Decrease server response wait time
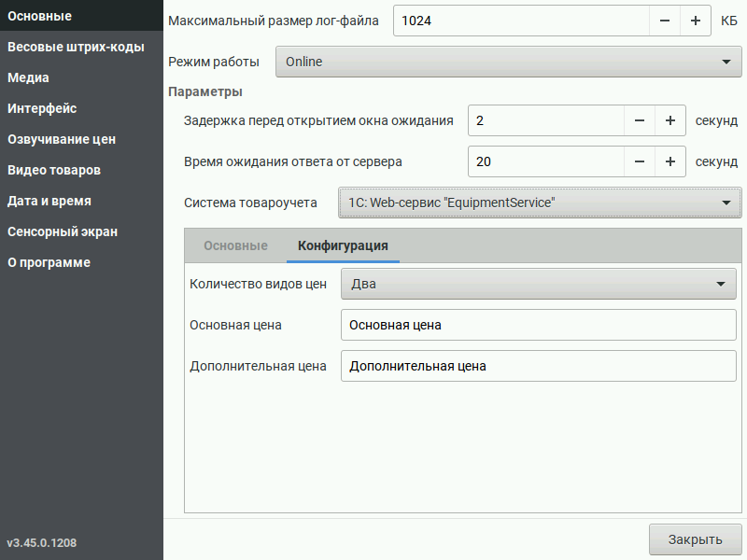This screenshot has width=747, height=560. 640,161
